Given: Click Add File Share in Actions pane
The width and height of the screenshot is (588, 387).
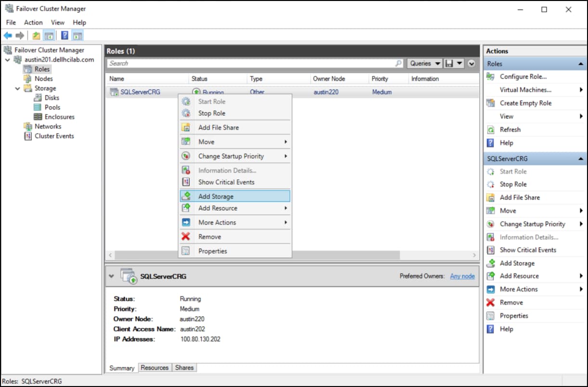Looking at the screenshot, I should coord(520,197).
